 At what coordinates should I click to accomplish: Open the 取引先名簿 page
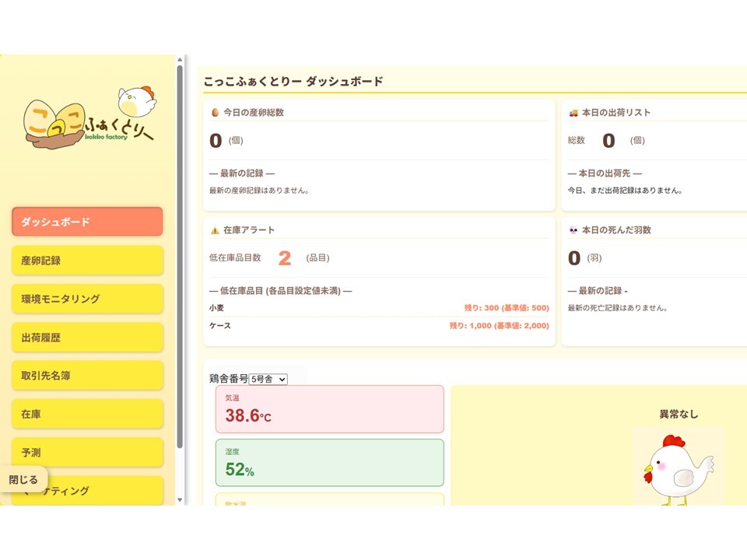pos(87,376)
